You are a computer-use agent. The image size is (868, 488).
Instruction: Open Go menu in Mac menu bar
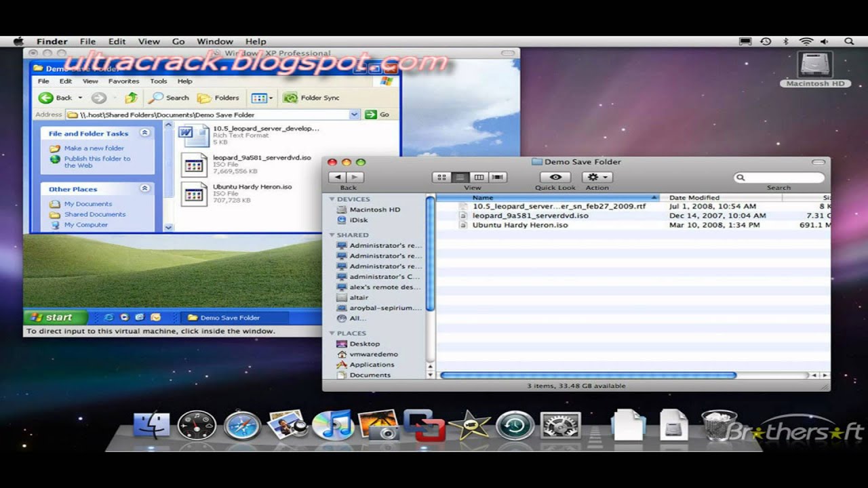178,41
